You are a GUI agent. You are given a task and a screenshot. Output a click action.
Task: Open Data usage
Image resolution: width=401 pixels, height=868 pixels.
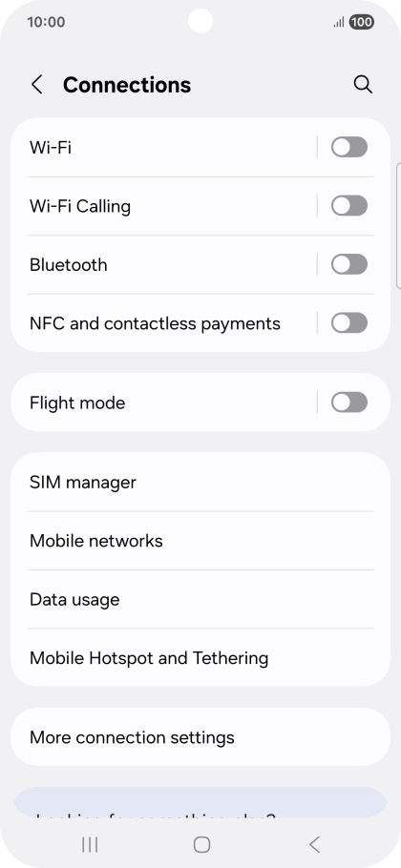tap(200, 600)
